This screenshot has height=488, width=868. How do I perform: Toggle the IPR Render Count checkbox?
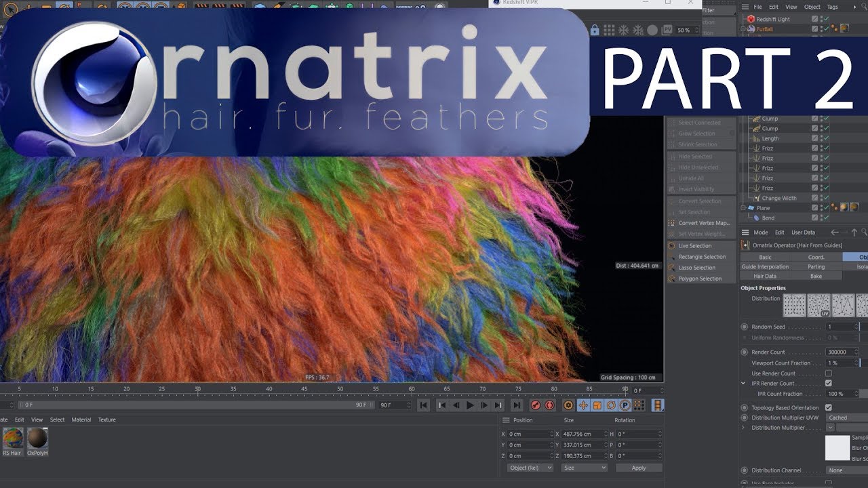[x=828, y=384]
